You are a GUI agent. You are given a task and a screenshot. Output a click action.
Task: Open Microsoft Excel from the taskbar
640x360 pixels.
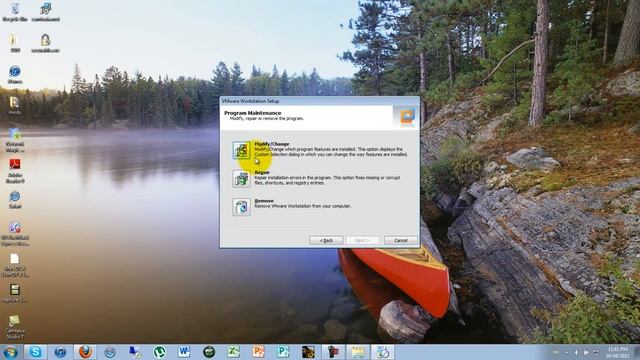234,352
